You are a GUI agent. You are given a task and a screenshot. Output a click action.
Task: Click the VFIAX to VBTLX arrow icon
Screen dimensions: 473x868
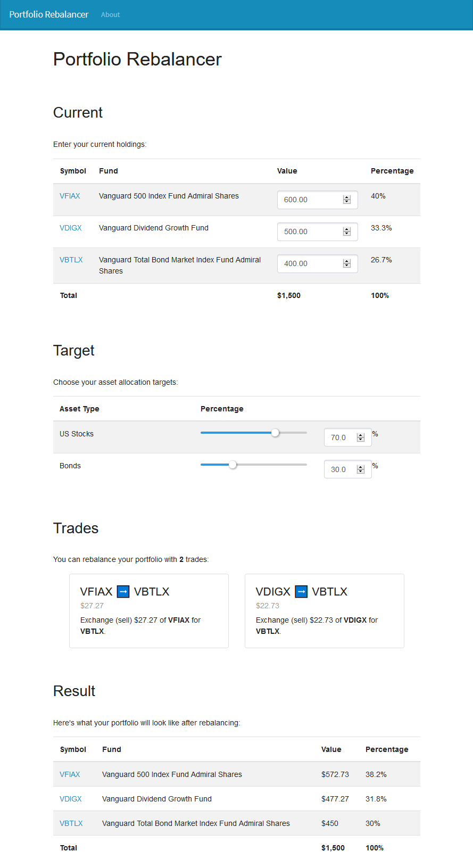pyautogui.click(x=123, y=591)
